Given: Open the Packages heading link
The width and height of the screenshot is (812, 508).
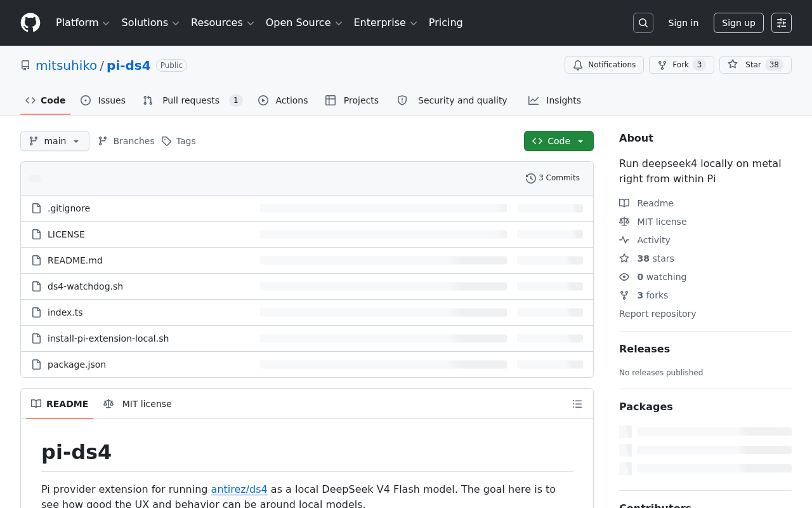Looking at the screenshot, I should [x=646, y=406].
